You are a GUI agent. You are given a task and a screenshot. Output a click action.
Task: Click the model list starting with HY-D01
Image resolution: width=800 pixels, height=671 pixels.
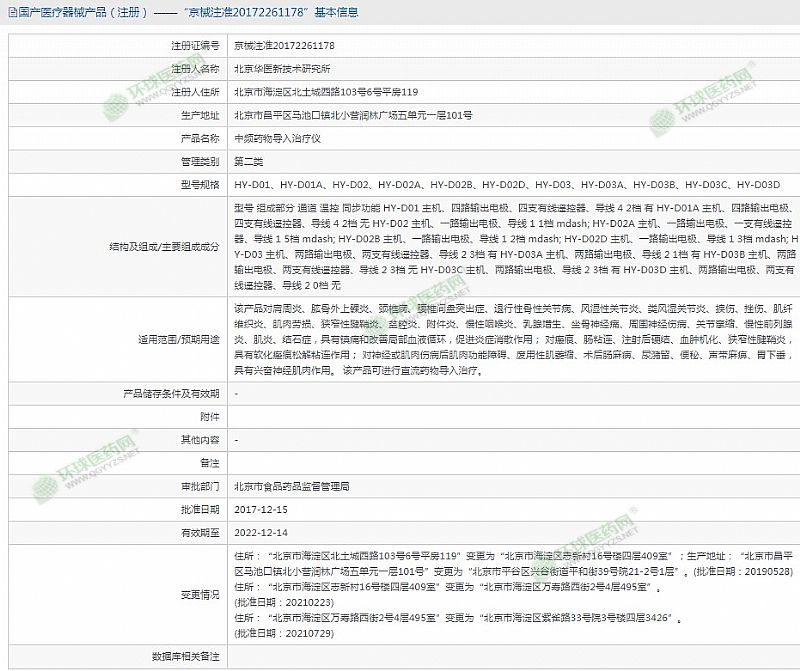506,184
